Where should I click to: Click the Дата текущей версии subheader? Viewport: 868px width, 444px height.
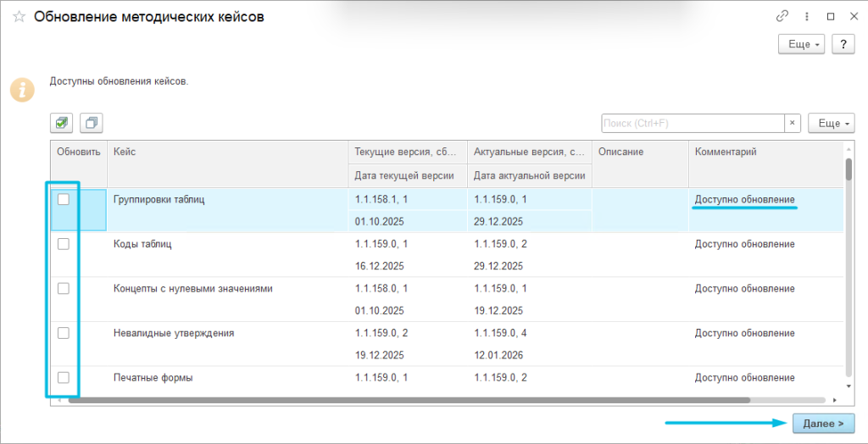click(x=408, y=176)
